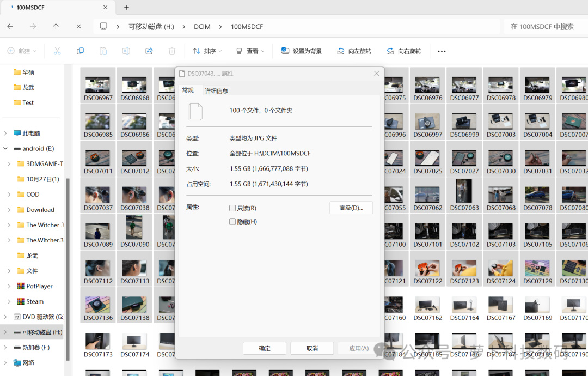
Task: Click the 高级(D)... advanced button
Action: click(x=351, y=208)
